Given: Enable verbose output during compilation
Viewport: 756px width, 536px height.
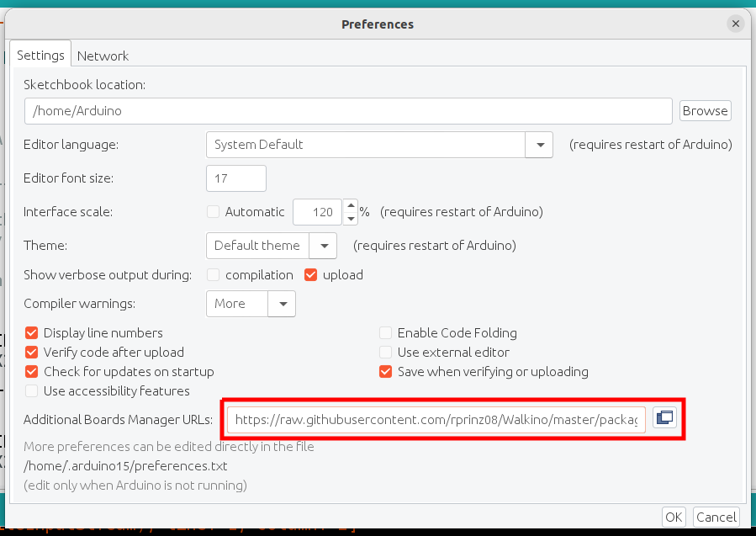Looking at the screenshot, I should (x=213, y=275).
